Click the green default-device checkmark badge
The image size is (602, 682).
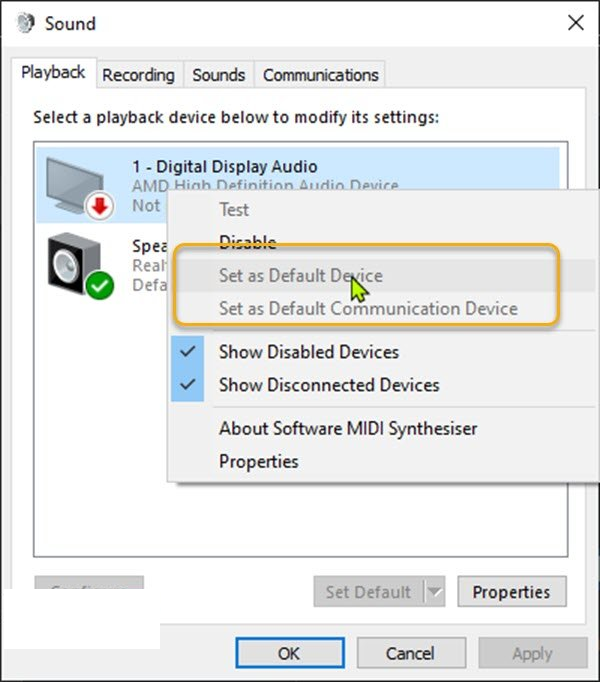(x=100, y=286)
